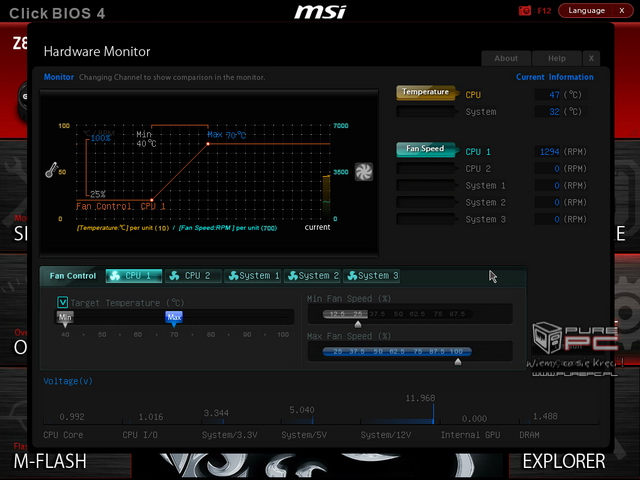This screenshot has height=480, width=640.
Task: Click the CPU Core voltage reading 0.992
Action: [72, 417]
